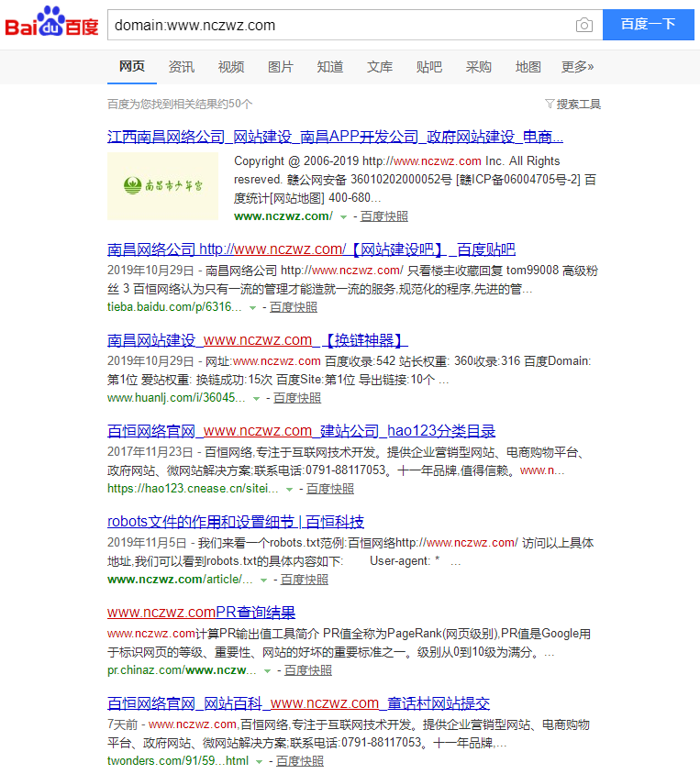Open camera image search icon
Viewport: 700px width, 774px height.
click(x=584, y=25)
